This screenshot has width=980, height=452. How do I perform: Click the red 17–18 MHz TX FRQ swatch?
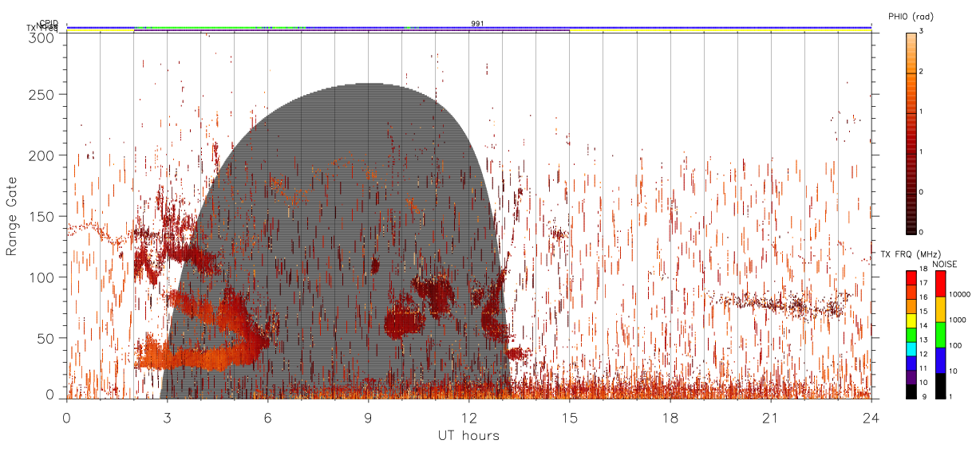pyautogui.click(x=911, y=277)
